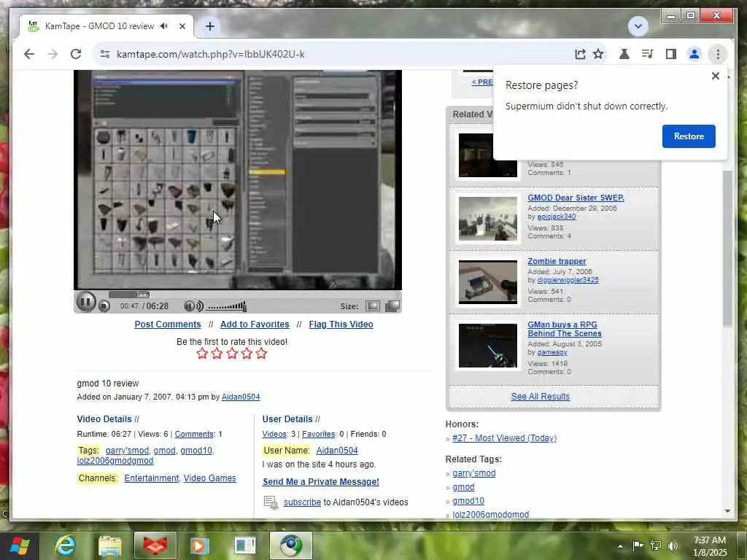Open the profile avatar menu
Image resolution: width=747 pixels, height=560 pixels.
click(694, 54)
